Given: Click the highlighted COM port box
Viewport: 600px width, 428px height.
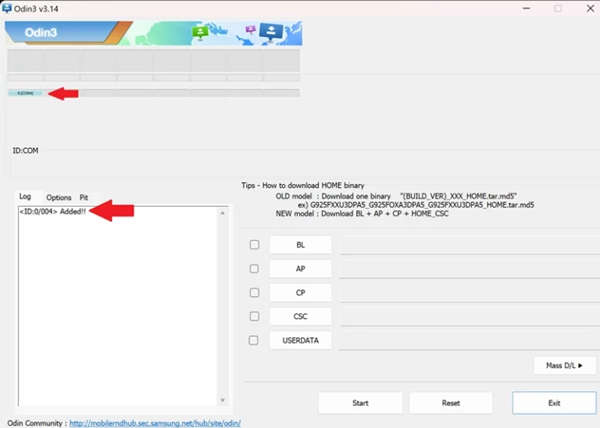Looking at the screenshot, I should (25, 93).
